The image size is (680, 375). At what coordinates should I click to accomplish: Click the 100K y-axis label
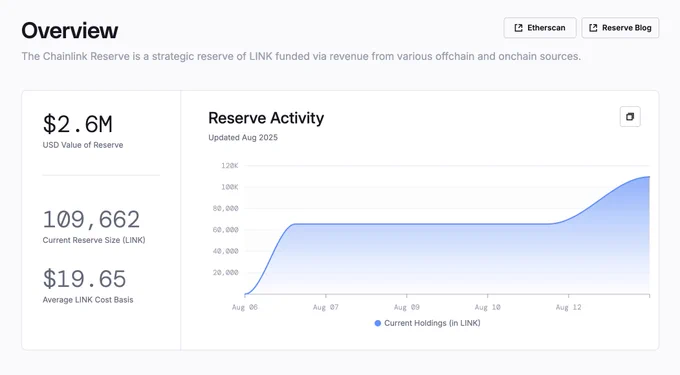(x=230, y=187)
